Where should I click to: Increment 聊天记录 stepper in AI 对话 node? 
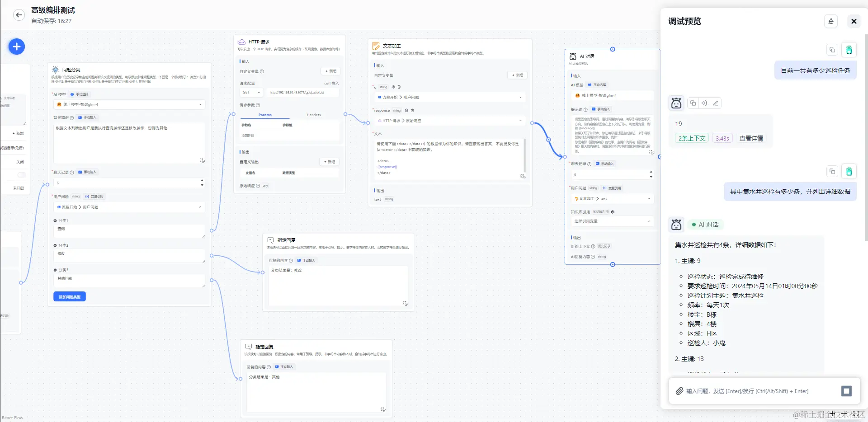click(651, 172)
